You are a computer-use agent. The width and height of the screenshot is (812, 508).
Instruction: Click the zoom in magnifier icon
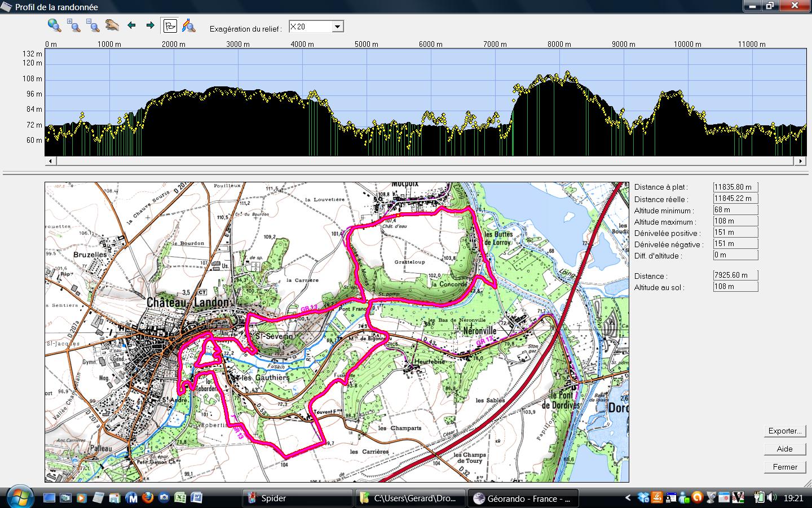[x=74, y=25]
